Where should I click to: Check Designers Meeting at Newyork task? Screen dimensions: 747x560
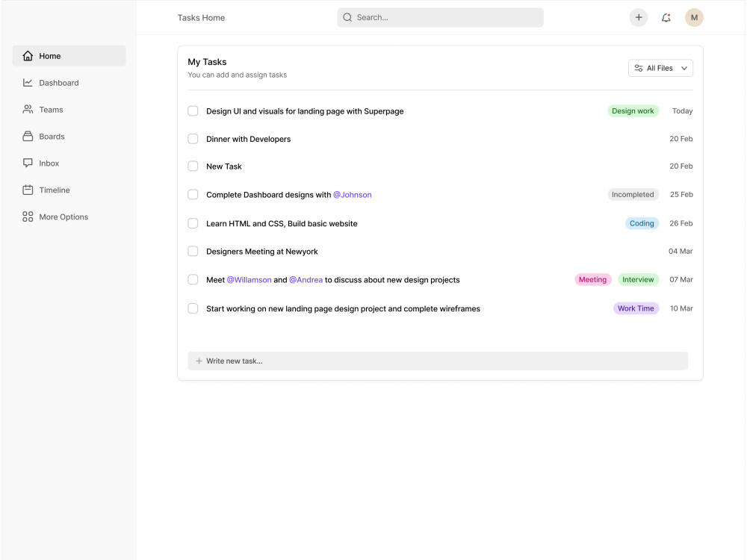193,251
